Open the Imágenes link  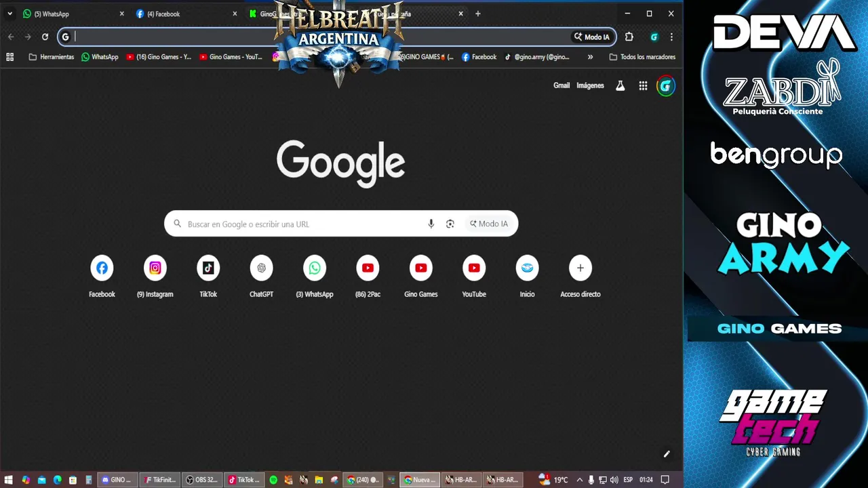(590, 85)
